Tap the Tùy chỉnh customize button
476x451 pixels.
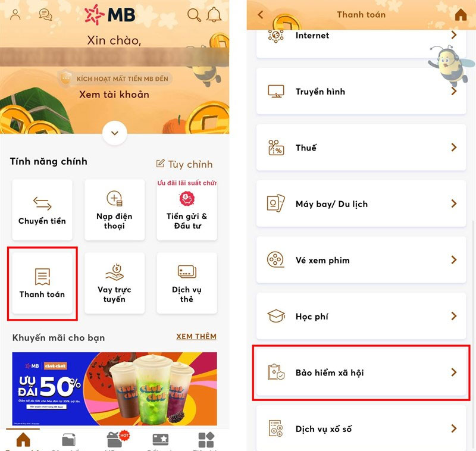tap(184, 164)
